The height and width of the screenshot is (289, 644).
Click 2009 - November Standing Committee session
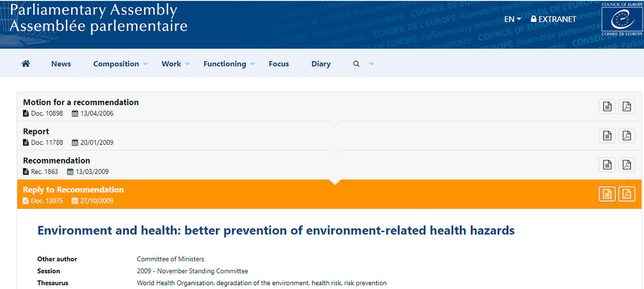[192, 271]
